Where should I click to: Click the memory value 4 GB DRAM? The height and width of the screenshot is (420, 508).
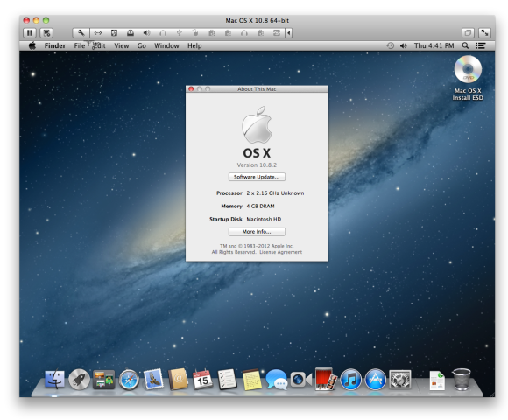click(x=260, y=206)
